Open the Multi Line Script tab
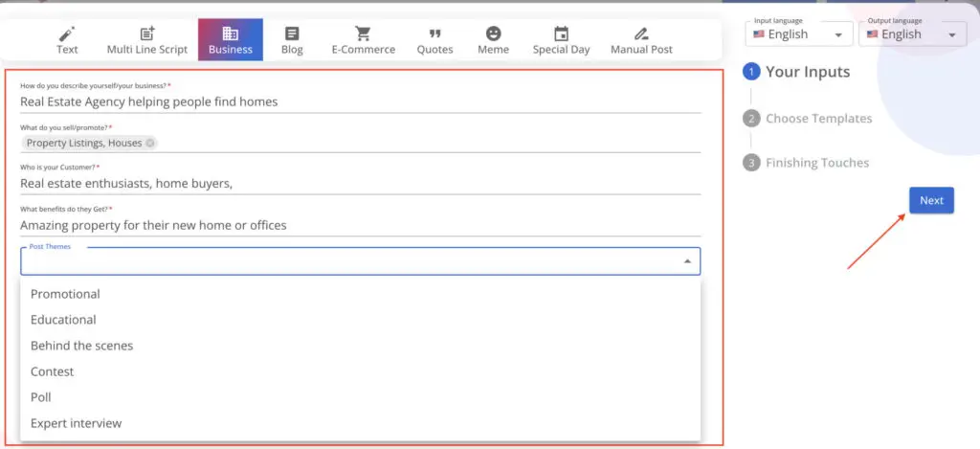Viewport: 980px width, 449px height. tap(146, 40)
